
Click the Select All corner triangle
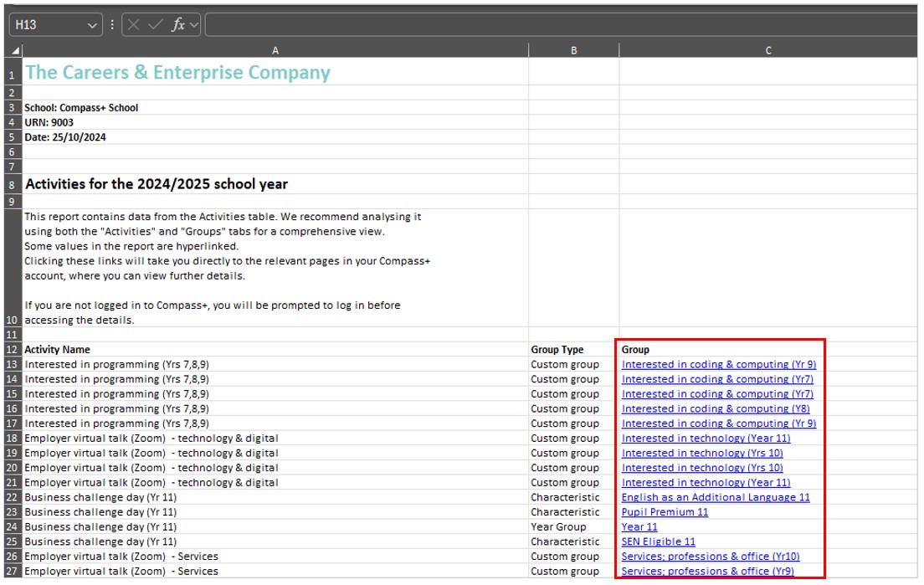click(x=15, y=51)
